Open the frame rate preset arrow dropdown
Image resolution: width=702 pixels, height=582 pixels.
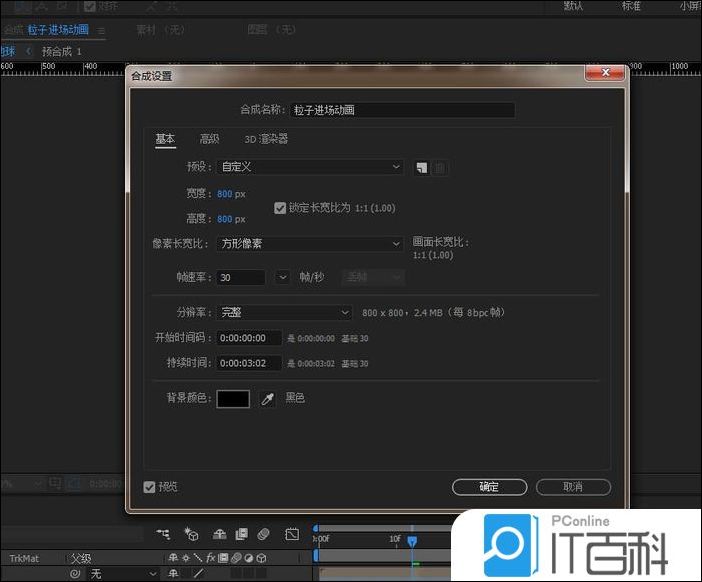tap(282, 278)
